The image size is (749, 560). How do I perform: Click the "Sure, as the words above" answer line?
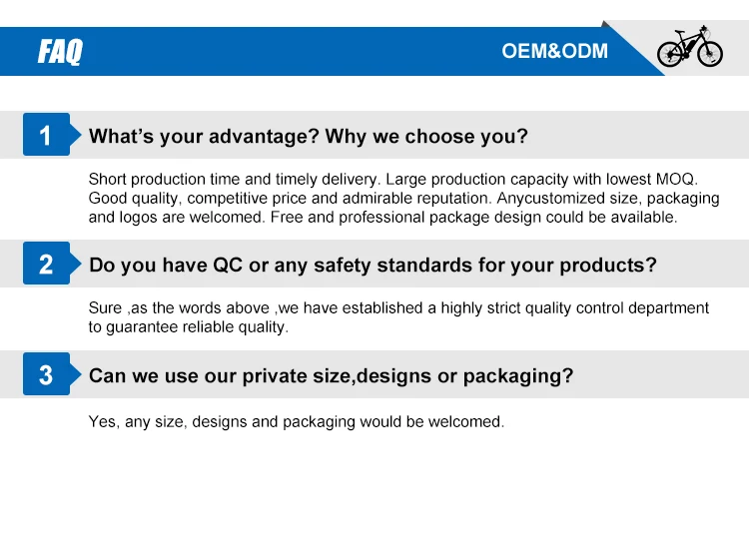398,308
